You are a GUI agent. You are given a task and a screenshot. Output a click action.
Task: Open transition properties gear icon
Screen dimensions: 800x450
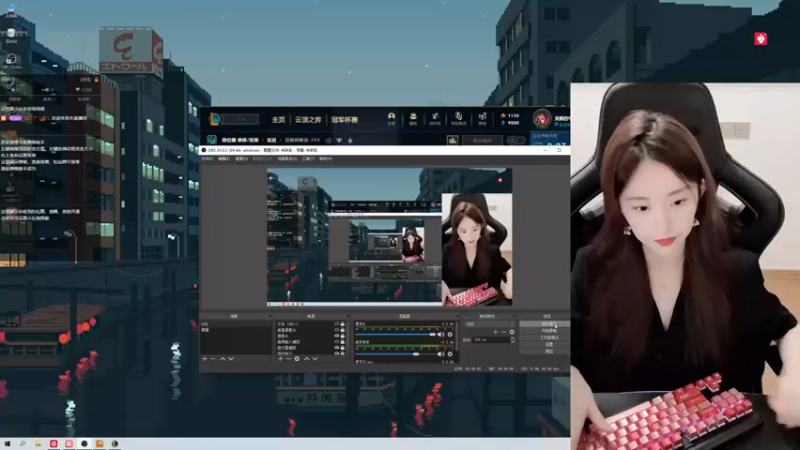click(x=512, y=332)
